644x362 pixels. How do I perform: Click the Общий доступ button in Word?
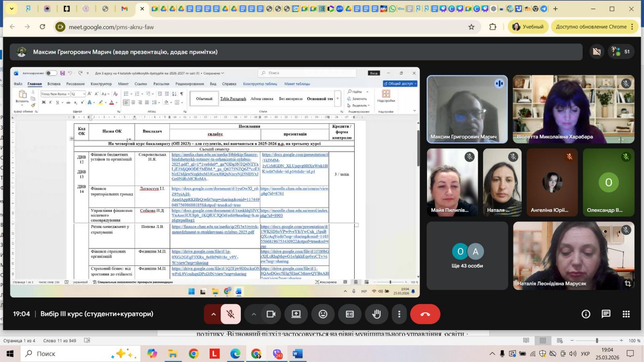click(400, 84)
